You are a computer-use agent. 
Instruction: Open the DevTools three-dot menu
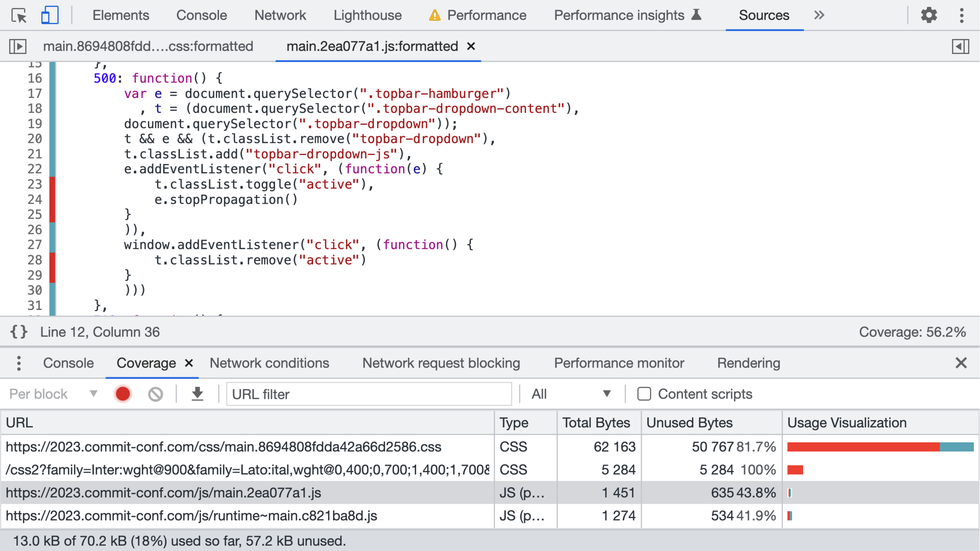click(962, 16)
